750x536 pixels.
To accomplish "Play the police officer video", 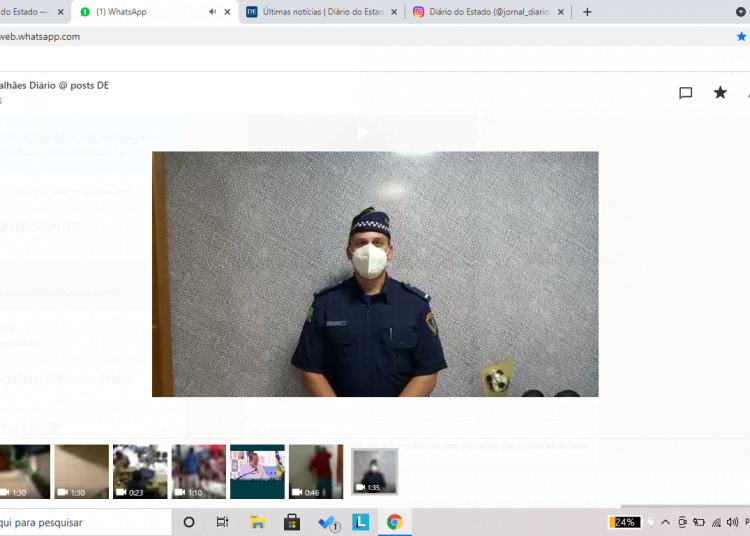I will [x=375, y=274].
